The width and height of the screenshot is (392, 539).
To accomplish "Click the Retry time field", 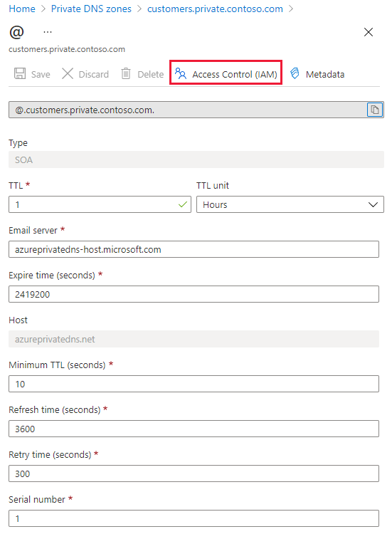I will [194, 473].
